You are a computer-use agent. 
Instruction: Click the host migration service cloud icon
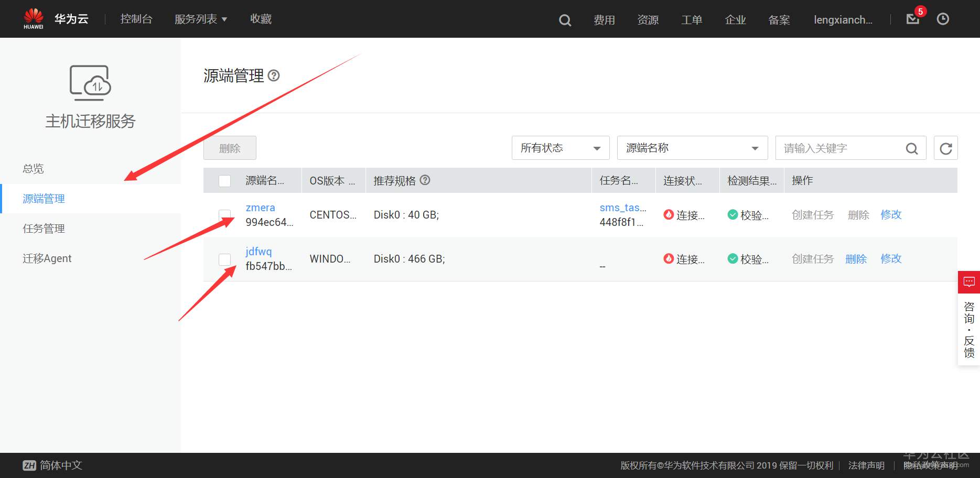(90, 83)
